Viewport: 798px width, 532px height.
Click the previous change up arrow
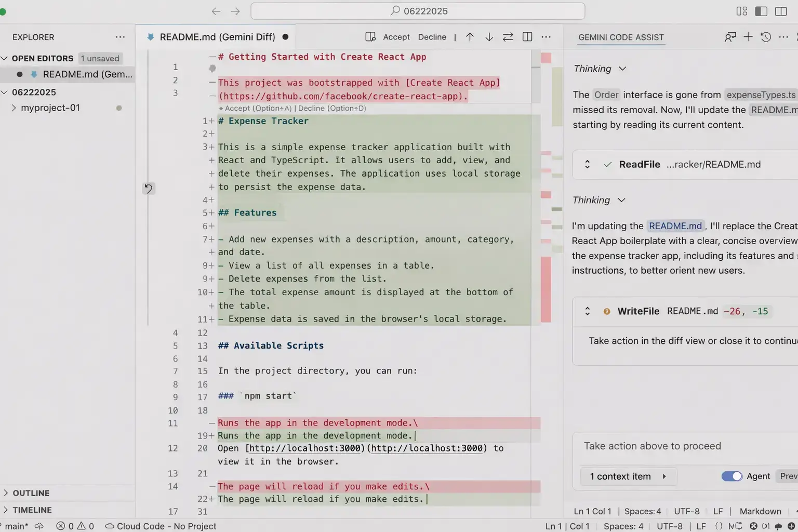click(470, 37)
